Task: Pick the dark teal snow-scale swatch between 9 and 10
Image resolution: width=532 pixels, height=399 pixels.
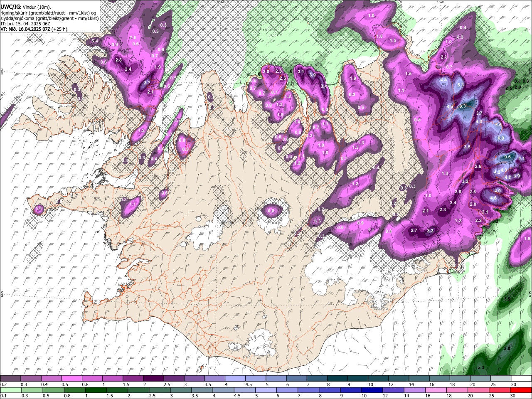Action: (x=358, y=378)
